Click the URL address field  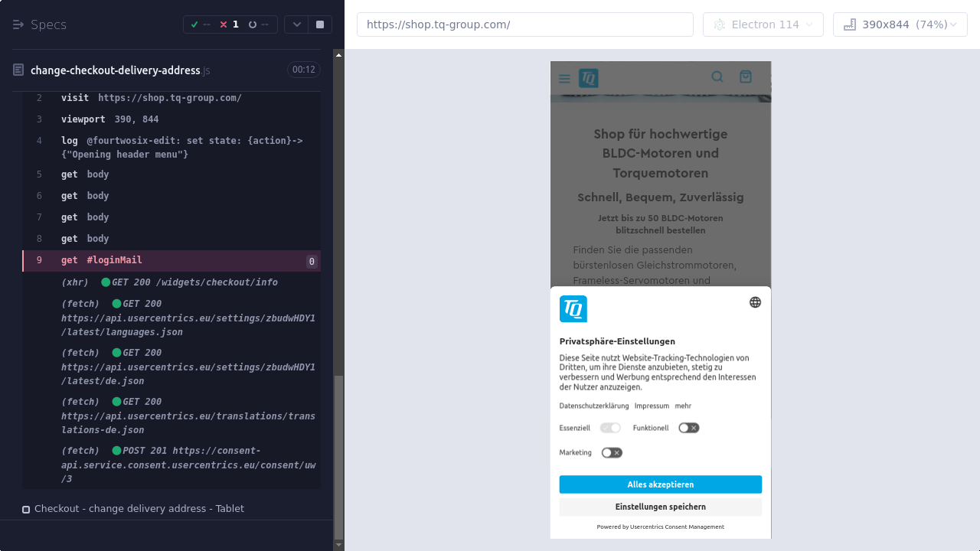point(524,24)
